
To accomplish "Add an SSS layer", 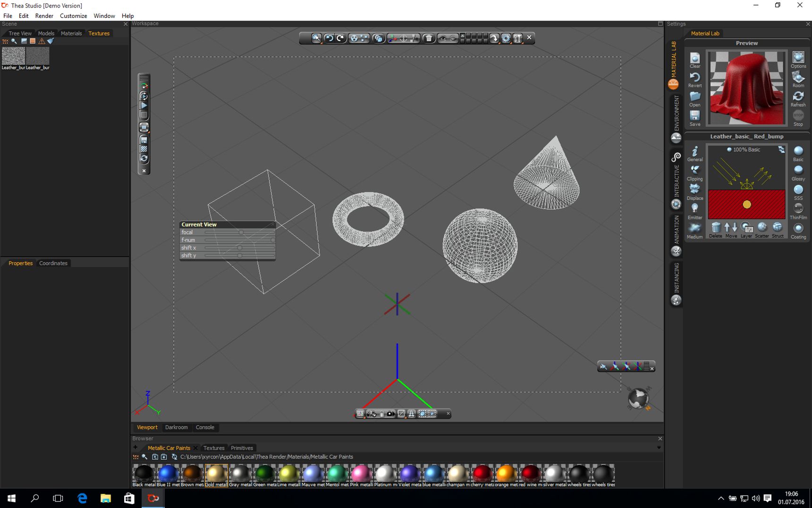I will pos(798,192).
